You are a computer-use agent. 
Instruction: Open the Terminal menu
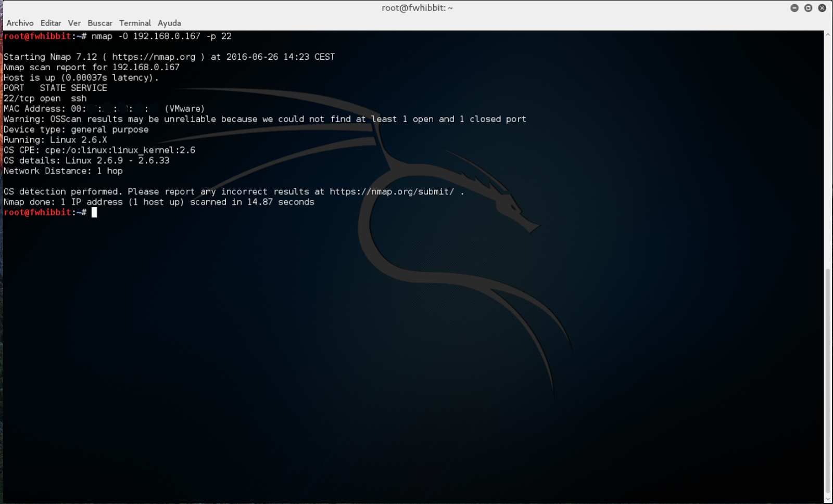135,23
